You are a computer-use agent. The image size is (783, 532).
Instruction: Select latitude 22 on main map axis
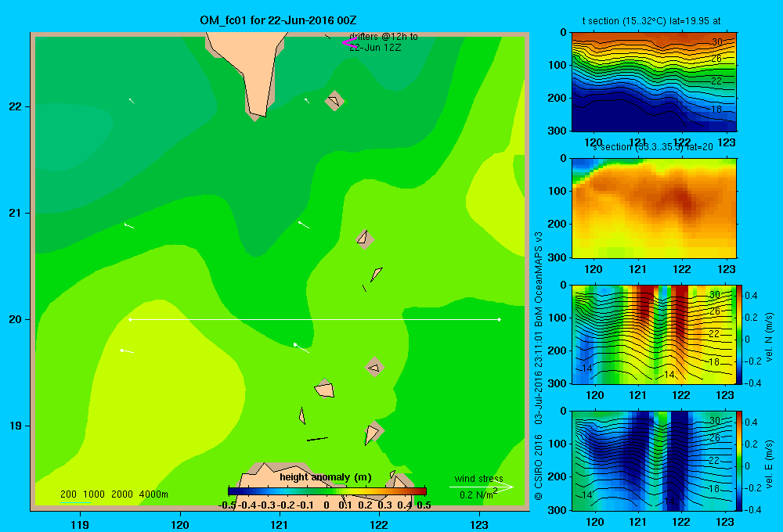pyautogui.click(x=16, y=106)
